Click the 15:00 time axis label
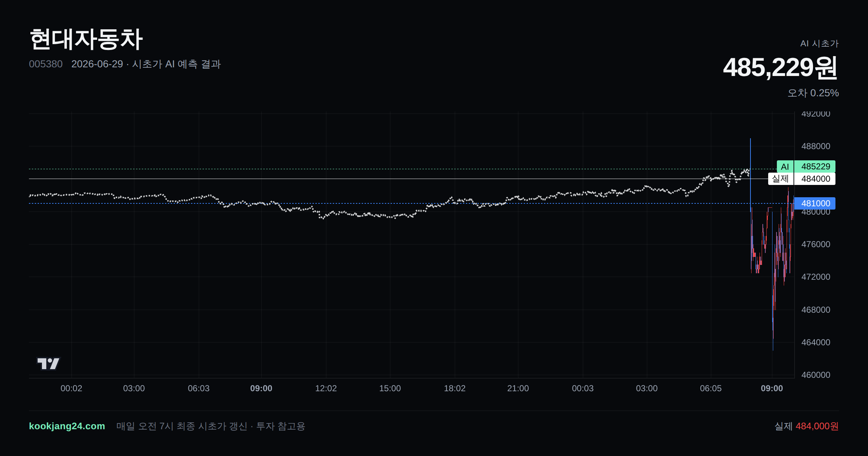Screen dimensions: 868x456 (x=390, y=388)
